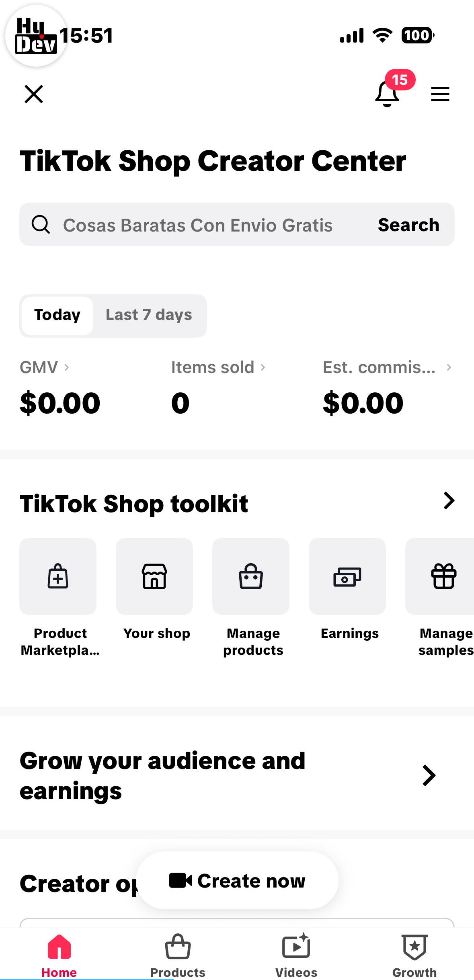Tap the Manage samples gift icon

point(443,576)
